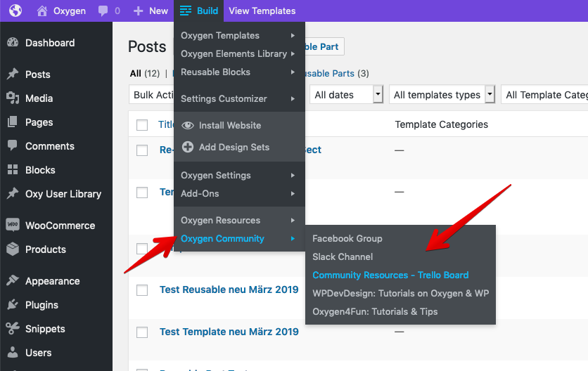Viewport: 588px width, 371px height.
Task: Open the Build menu in admin bar
Action: click(x=199, y=11)
